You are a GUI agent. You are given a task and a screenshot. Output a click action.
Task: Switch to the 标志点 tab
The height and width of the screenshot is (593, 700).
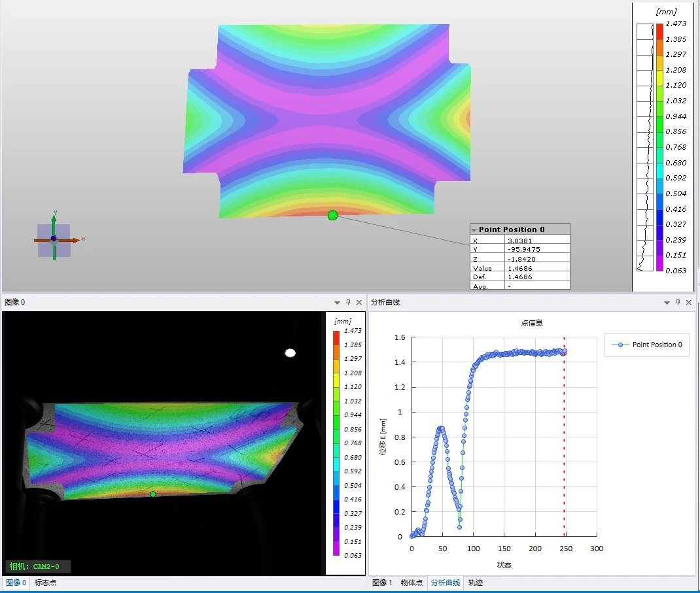(x=45, y=583)
